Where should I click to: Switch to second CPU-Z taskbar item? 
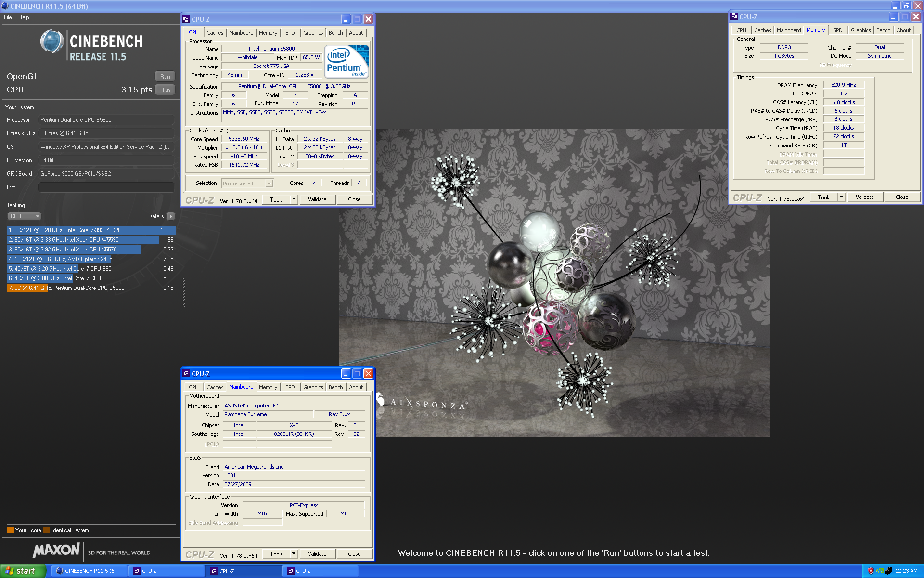pyautogui.click(x=244, y=571)
